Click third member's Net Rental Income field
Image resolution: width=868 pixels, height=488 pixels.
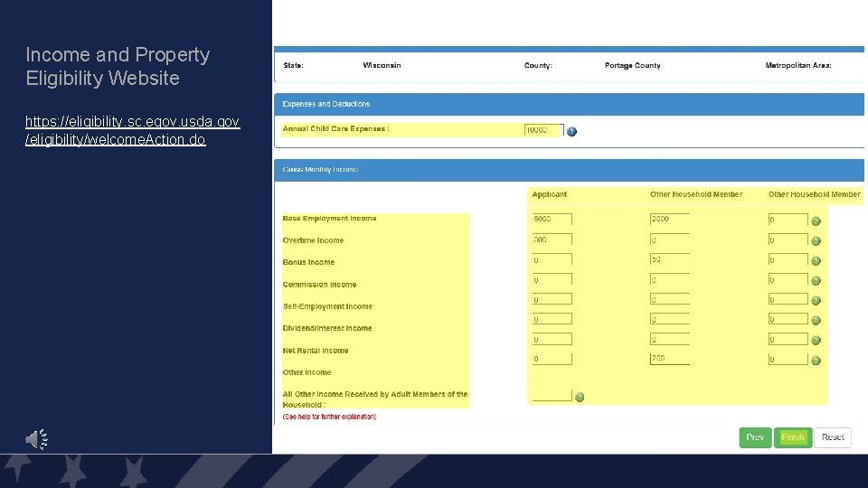788,339
